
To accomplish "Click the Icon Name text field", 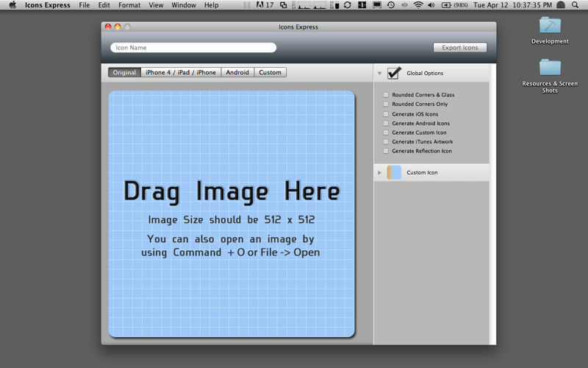I will pos(193,48).
